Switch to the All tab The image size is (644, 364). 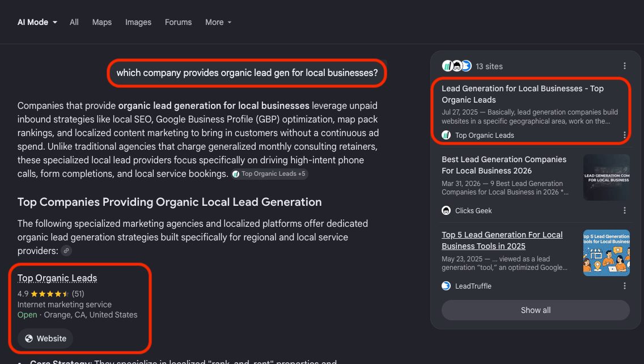74,22
